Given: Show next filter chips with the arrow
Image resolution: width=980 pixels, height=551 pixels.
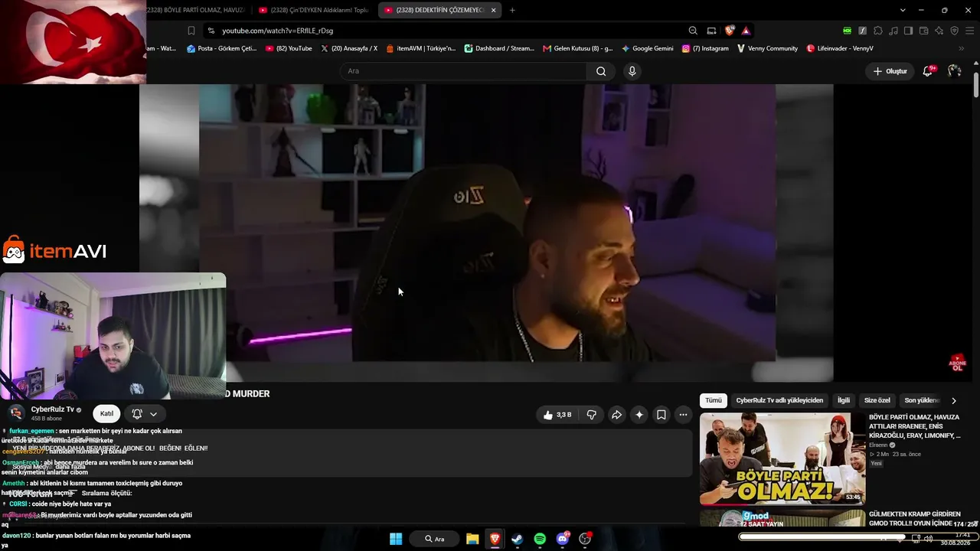Looking at the screenshot, I should (x=954, y=400).
